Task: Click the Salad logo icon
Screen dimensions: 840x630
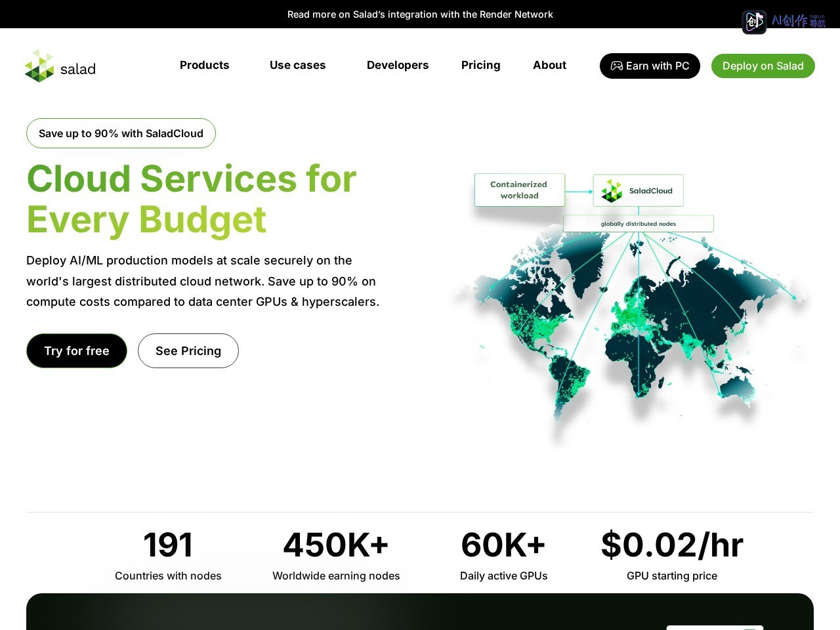Action: click(39, 66)
